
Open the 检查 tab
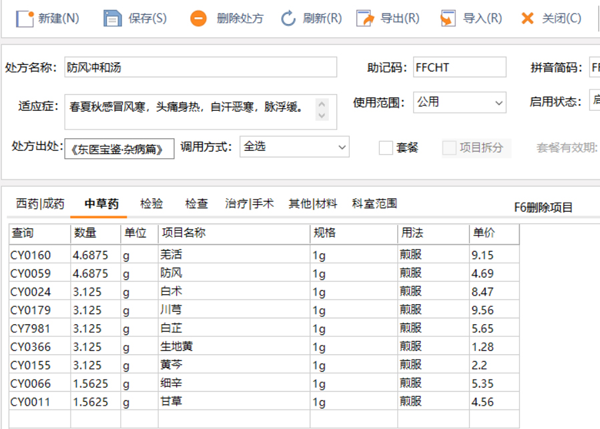196,204
